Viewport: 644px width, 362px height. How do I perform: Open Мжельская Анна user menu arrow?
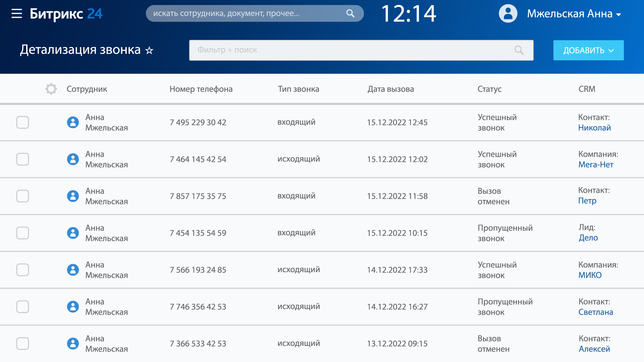(619, 14)
